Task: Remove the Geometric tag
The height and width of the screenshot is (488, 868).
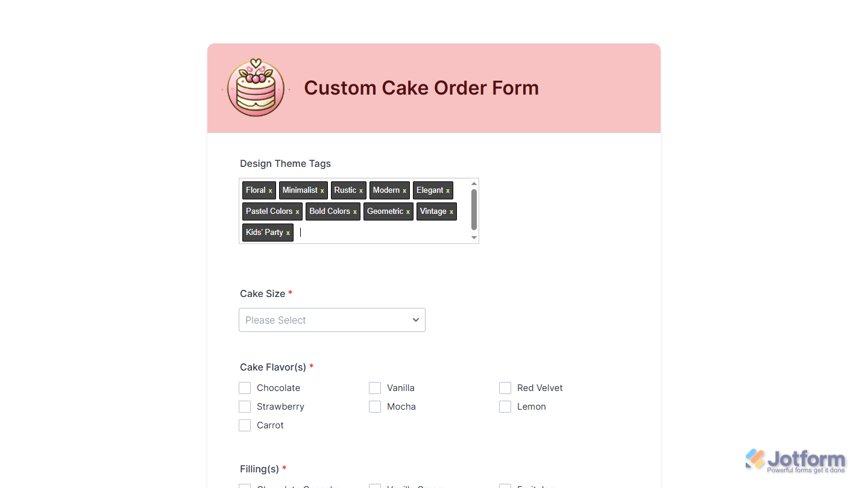Action: (407, 211)
